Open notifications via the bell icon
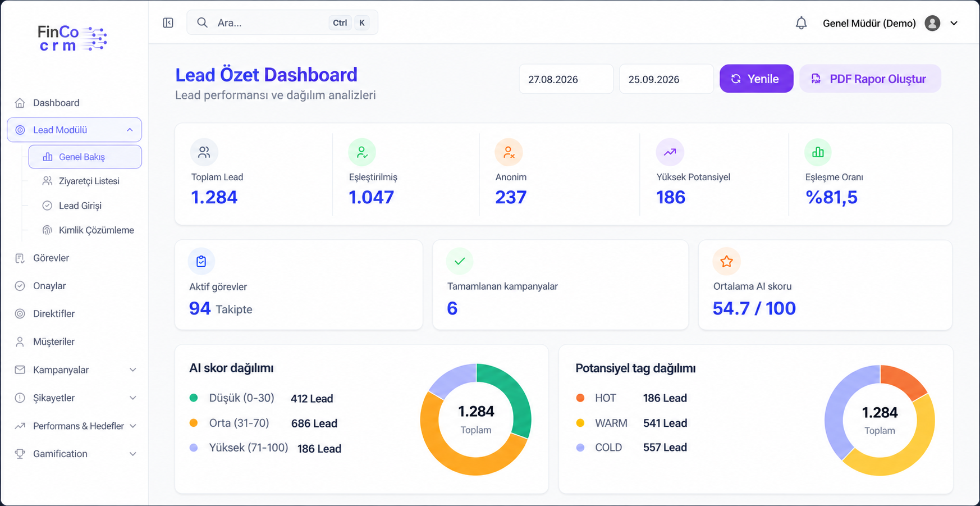This screenshot has width=980, height=506. [x=801, y=23]
